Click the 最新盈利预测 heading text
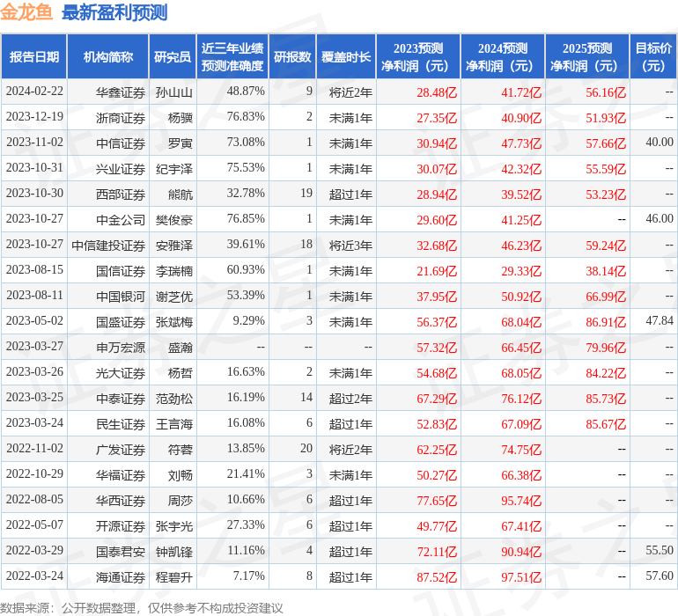This screenshot has height=616, width=678. tap(114, 13)
